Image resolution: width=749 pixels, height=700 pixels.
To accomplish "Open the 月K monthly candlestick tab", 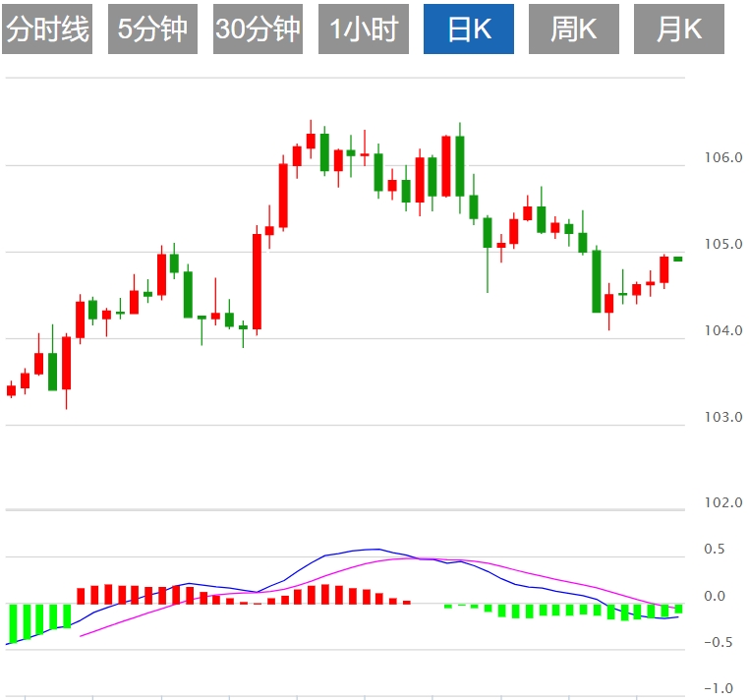I will coord(679,29).
